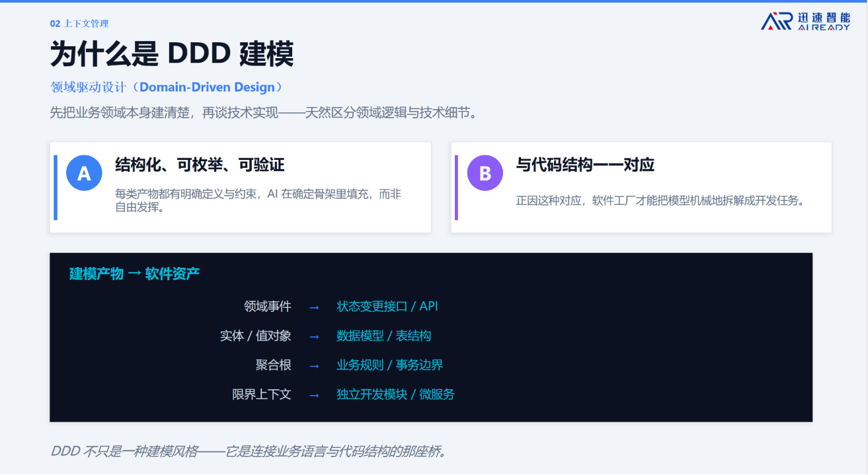
Task: Click 业务规则 / 事务边界
Action: [390, 365]
